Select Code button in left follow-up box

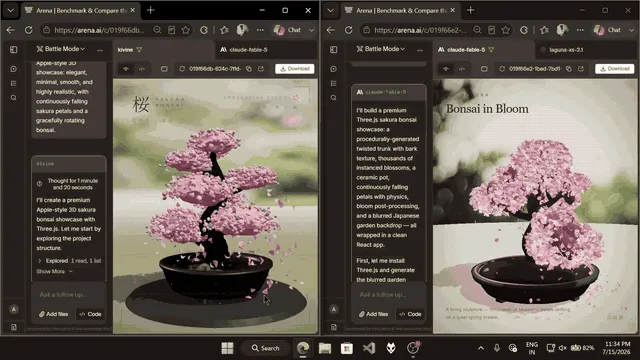point(90,314)
